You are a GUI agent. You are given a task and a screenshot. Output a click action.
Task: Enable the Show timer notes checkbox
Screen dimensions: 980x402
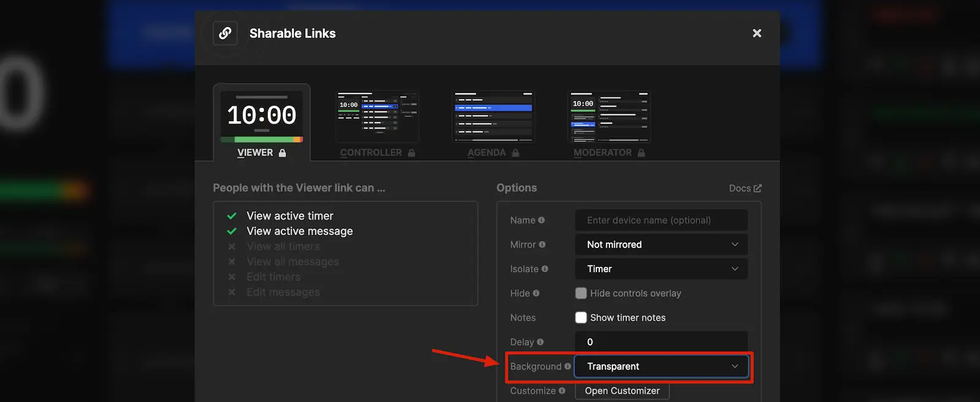click(x=581, y=318)
